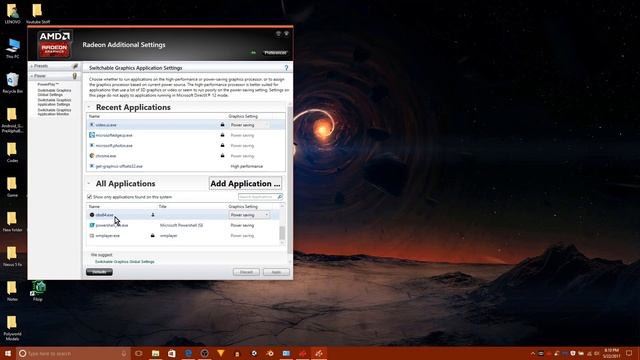Click the taskbar search box
This screenshot has height=360, width=640.
point(73,353)
